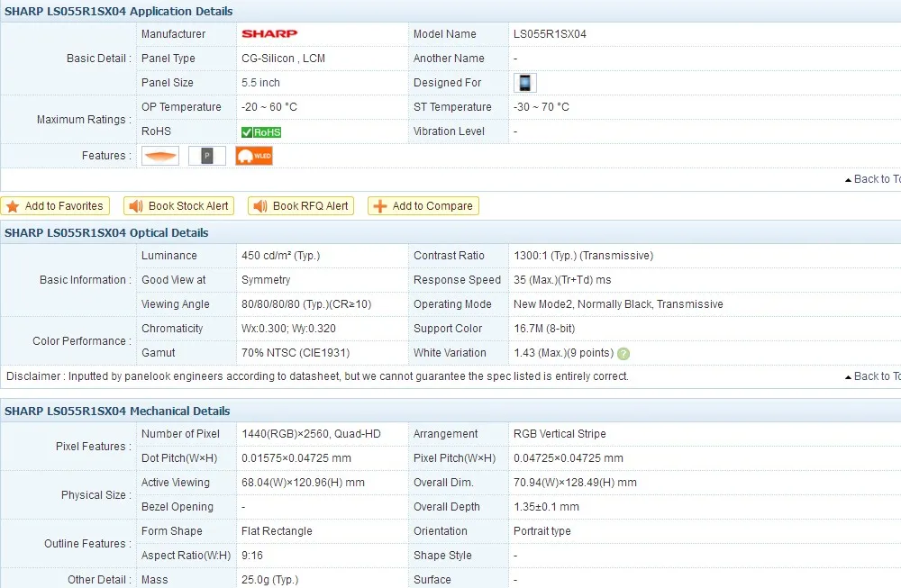
Task: Click aspect ratio value '9:16'
Action: point(251,556)
